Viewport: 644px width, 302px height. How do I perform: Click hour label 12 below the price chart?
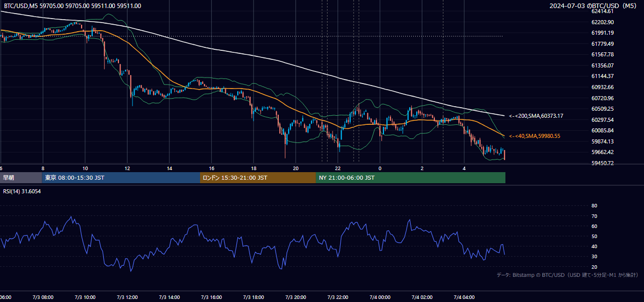pyautogui.click(x=127, y=168)
